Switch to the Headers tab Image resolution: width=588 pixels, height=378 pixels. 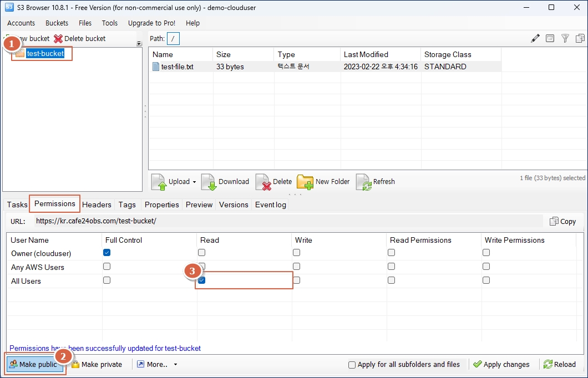pyautogui.click(x=97, y=205)
